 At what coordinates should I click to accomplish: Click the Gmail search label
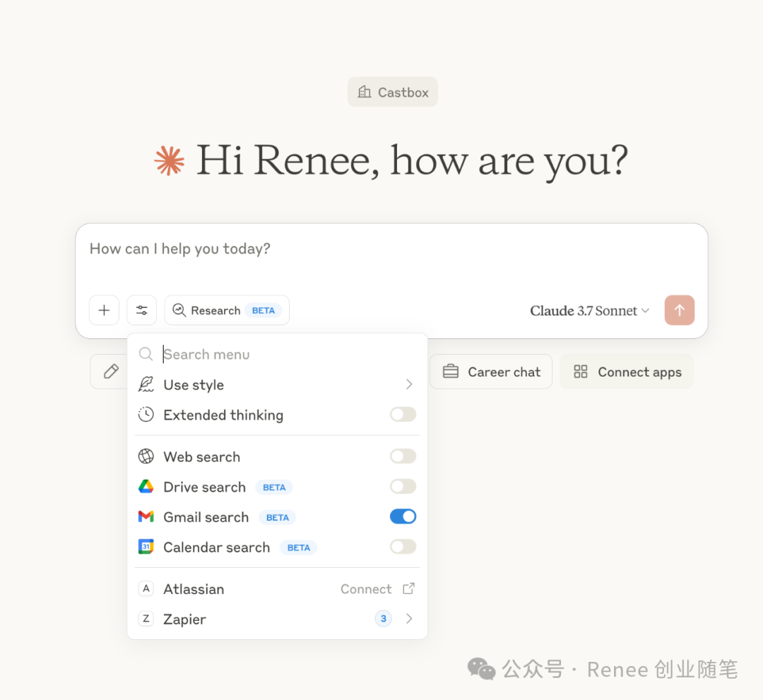coord(206,517)
